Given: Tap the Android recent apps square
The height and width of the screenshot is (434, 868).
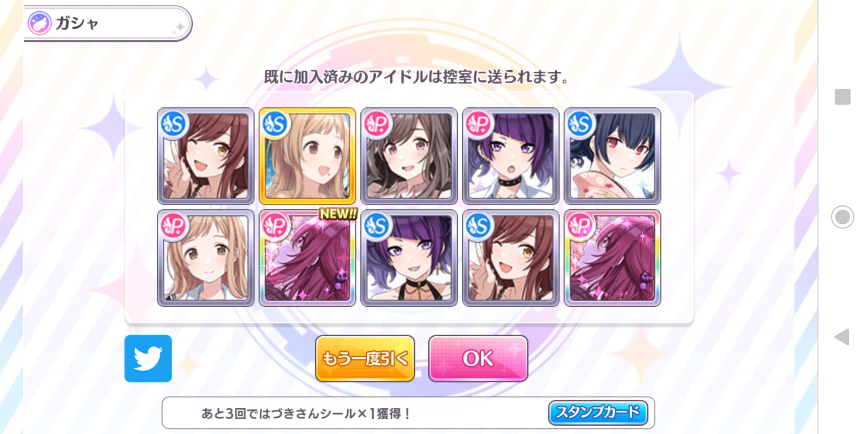Looking at the screenshot, I should pos(842,96).
